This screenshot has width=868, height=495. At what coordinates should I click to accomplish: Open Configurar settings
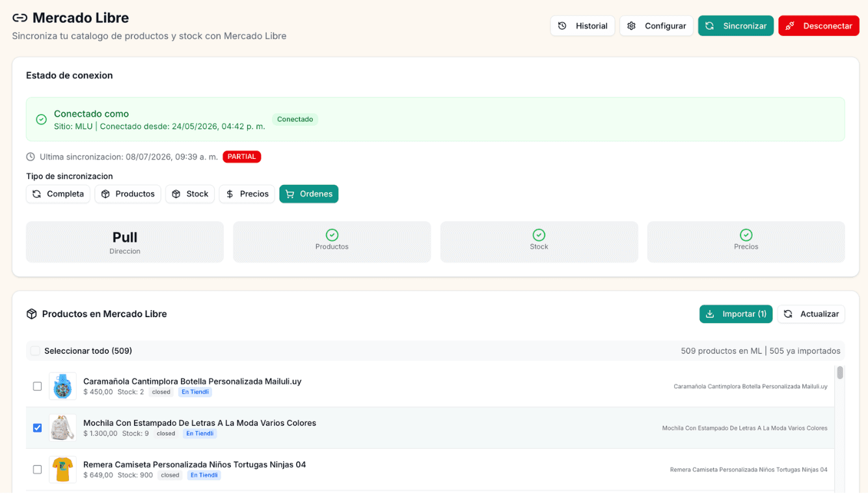pos(657,26)
